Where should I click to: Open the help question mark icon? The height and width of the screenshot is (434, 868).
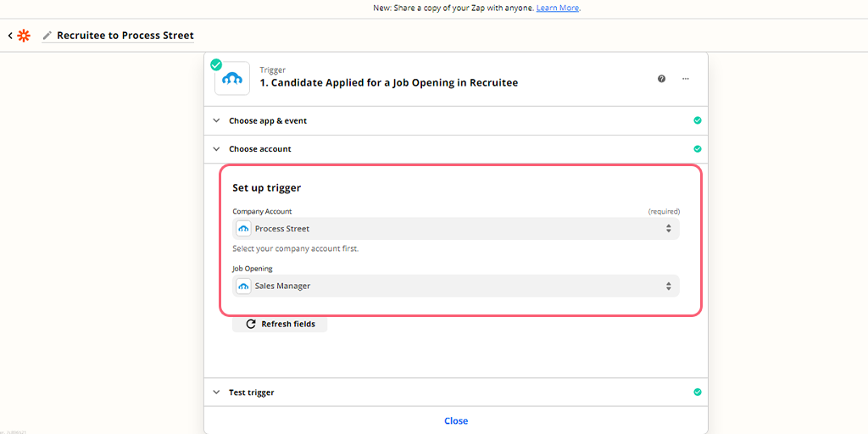tap(661, 79)
